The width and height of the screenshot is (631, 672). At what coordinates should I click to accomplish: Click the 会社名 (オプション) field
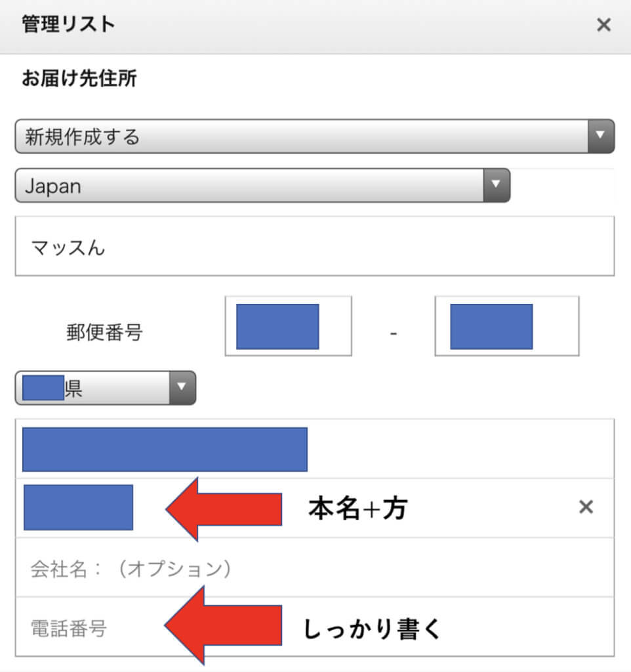[x=314, y=568]
